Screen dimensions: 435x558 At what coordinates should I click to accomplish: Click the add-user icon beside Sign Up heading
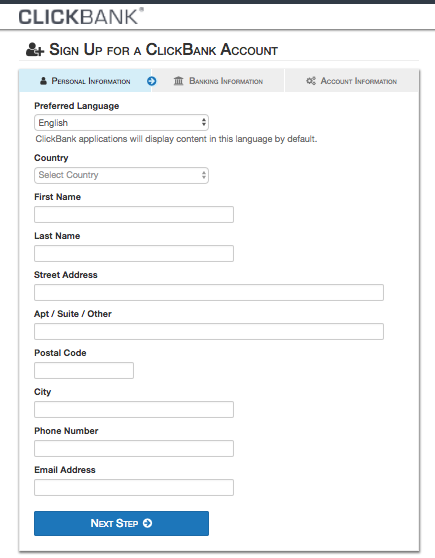(35, 49)
